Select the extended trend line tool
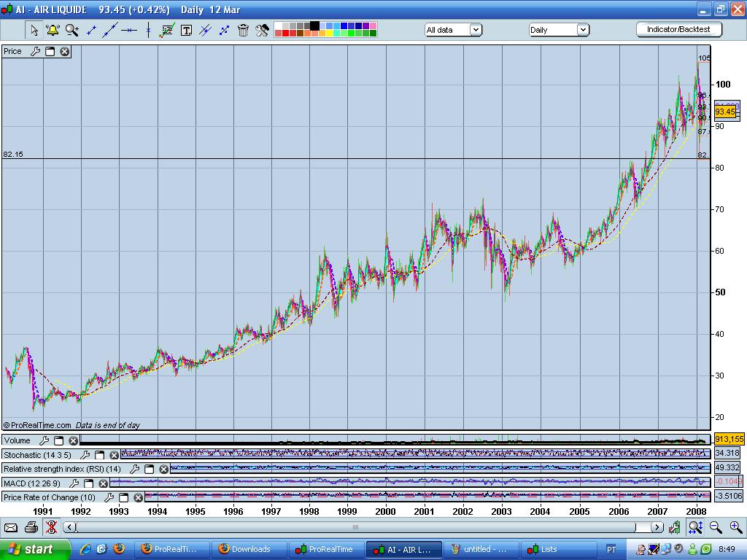The width and height of the screenshot is (747, 560). [x=110, y=30]
